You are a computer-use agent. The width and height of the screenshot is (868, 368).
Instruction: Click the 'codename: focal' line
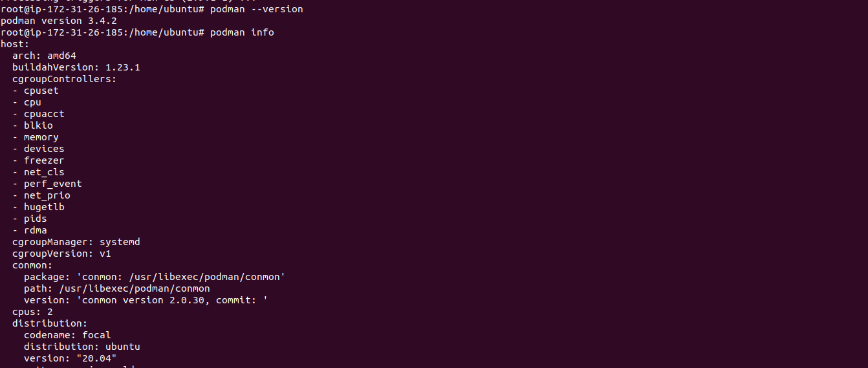pos(67,335)
